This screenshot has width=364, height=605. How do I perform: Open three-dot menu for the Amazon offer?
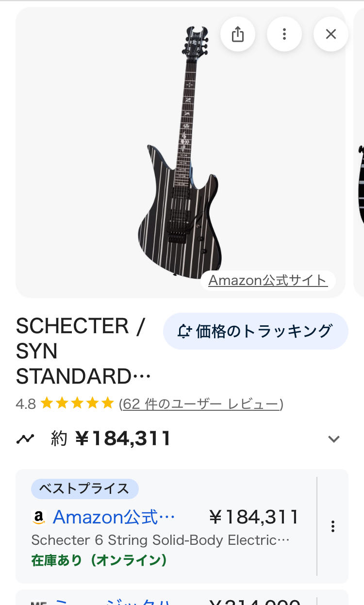tap(333, 526)
